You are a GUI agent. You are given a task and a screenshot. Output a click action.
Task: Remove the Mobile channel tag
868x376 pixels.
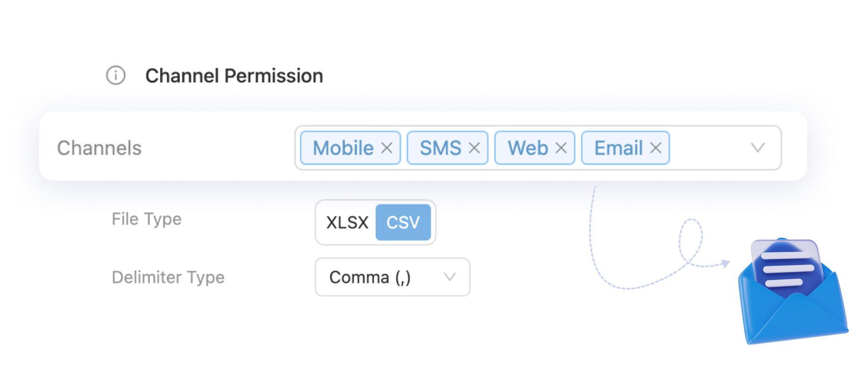(387, 148)
